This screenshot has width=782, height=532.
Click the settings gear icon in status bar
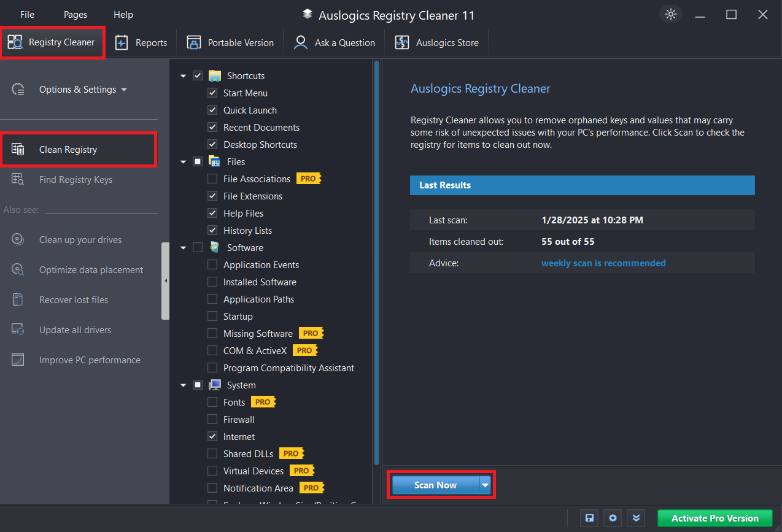(x=613, y=518)
